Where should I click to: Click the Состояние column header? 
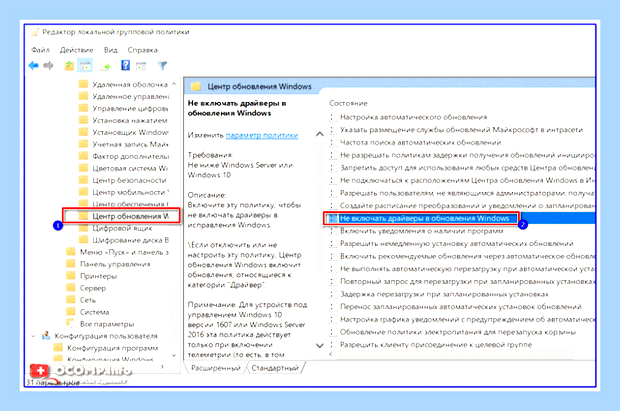pos(348,103)
